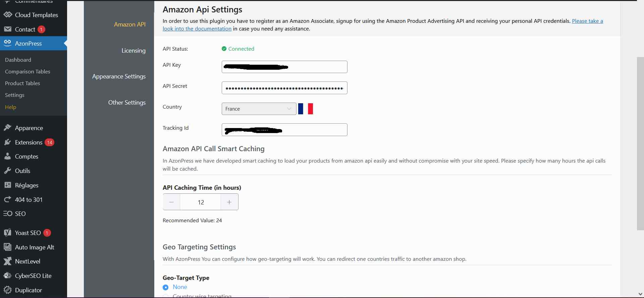Click the SEO menu icon
The height and width of the screenshot is (298, 644).
point(8,214)
